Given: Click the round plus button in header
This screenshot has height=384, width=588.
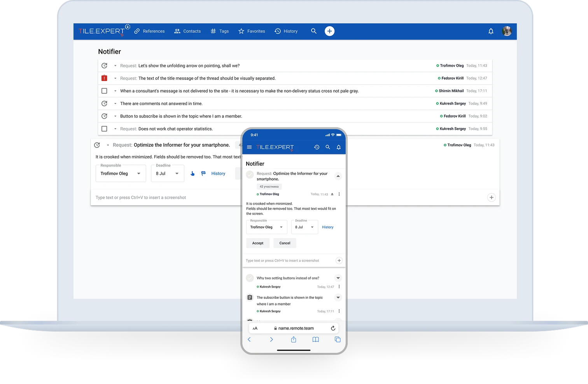Looking at the screenshot, I should [x=329, y=31].
